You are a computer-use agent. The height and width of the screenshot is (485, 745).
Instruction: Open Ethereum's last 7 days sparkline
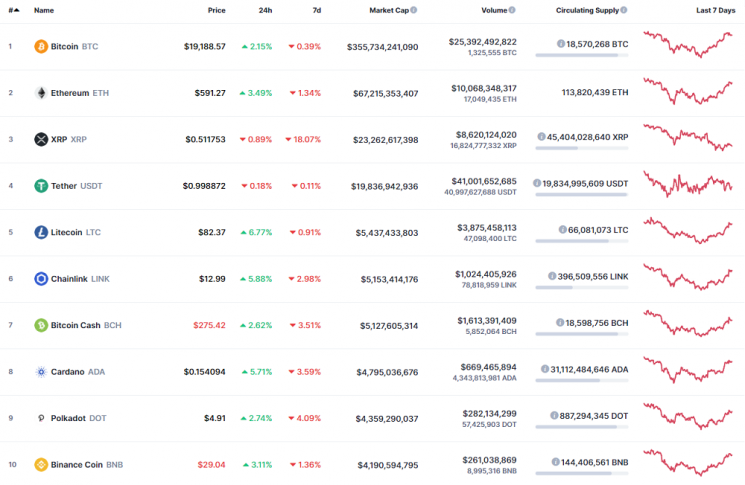coord(688,91)
